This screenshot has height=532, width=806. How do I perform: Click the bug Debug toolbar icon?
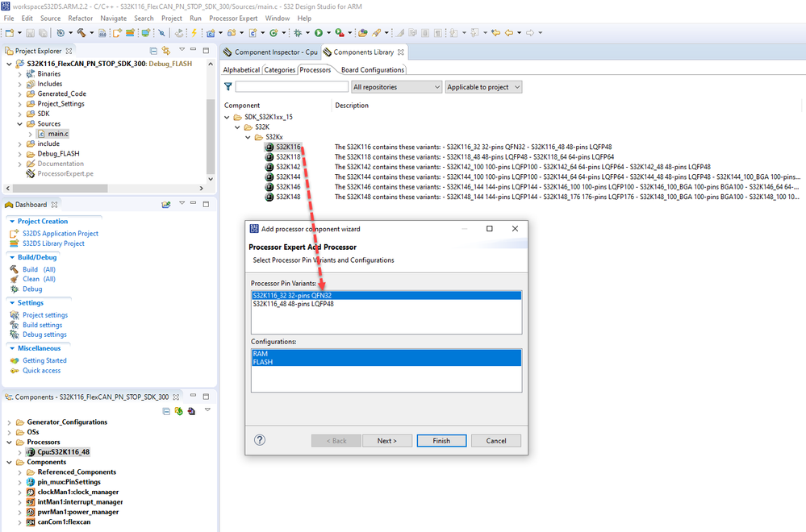[298, 33]
